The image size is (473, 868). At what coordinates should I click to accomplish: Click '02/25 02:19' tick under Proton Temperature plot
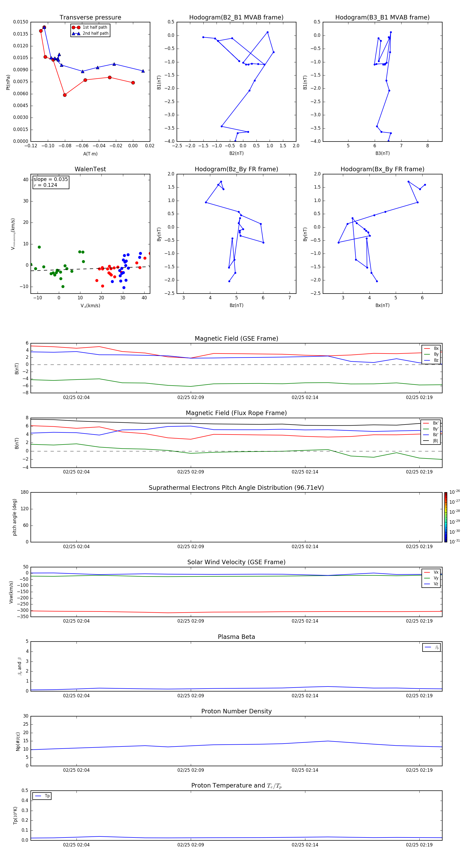coord(419,845)
